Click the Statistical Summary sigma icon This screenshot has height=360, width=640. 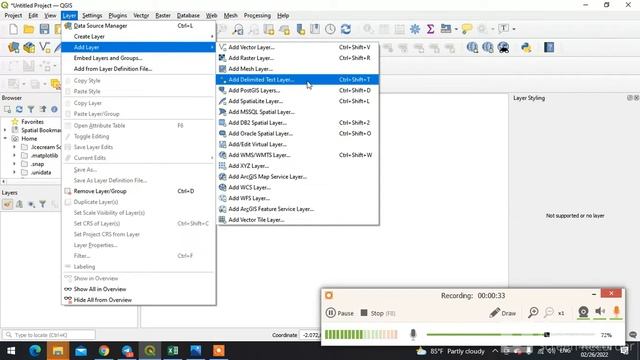coord(430,29)
